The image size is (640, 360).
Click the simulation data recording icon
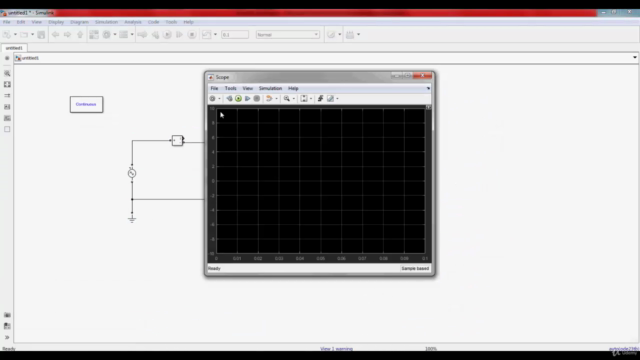pyautogui.click(x=207, y=35)
